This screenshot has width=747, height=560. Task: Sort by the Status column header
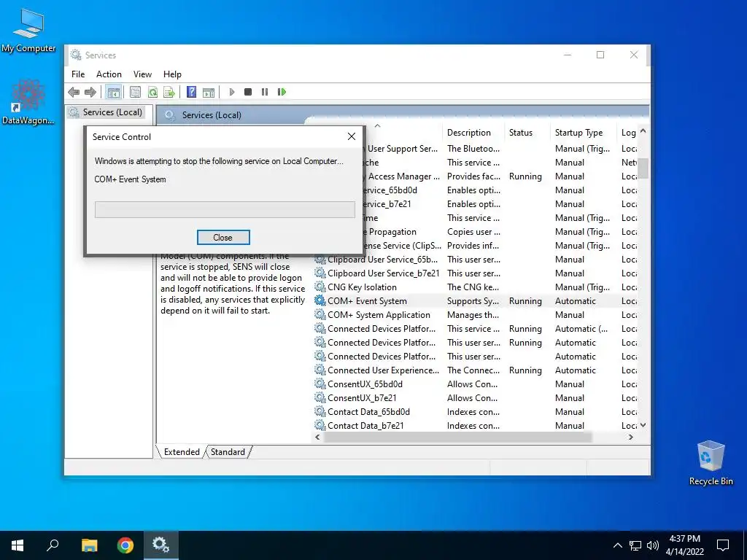[527, 133]
